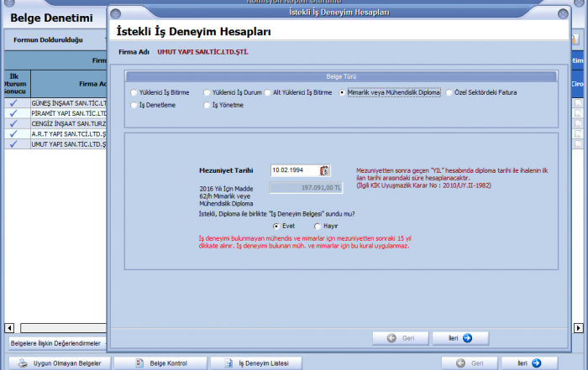Select the İş Denetleme radio option
588x370 pixels.
click(134, 106)
